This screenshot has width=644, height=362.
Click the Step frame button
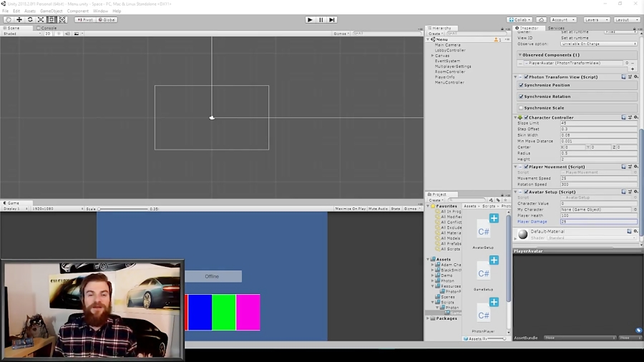[332, 20]
